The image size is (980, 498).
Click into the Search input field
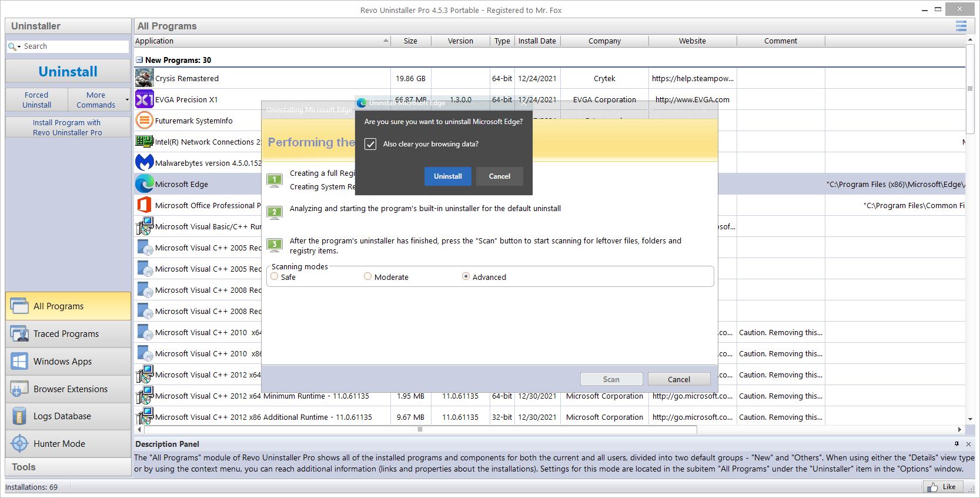point(75,46)
